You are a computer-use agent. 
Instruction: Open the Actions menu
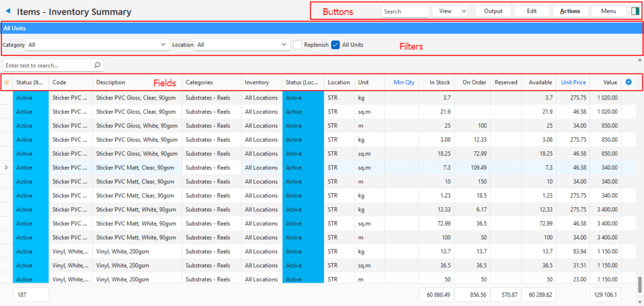(x=570, y=11)
